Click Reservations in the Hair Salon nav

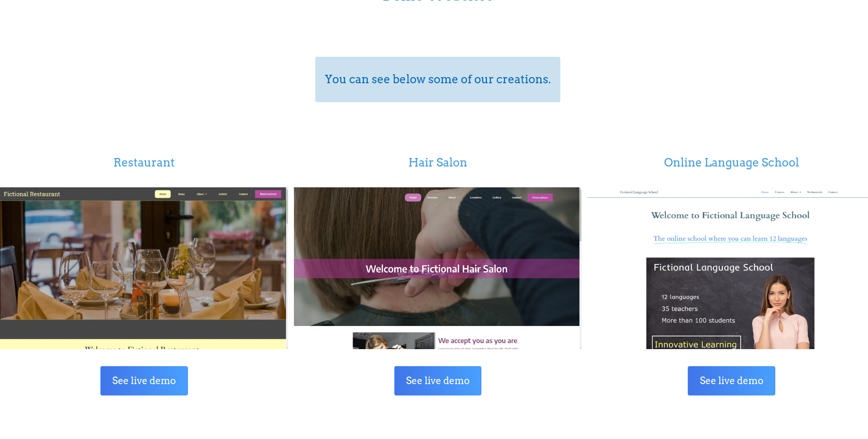point(540,198)
